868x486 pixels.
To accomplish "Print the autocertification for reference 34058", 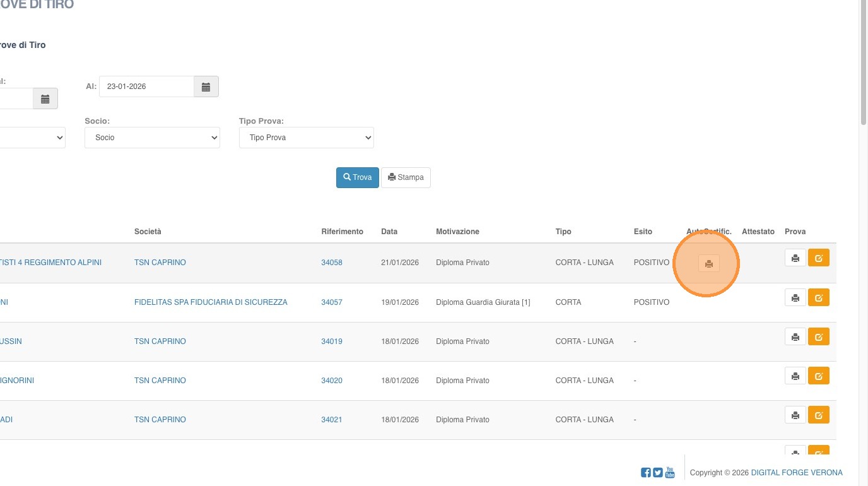I will (x=709, y=264).
